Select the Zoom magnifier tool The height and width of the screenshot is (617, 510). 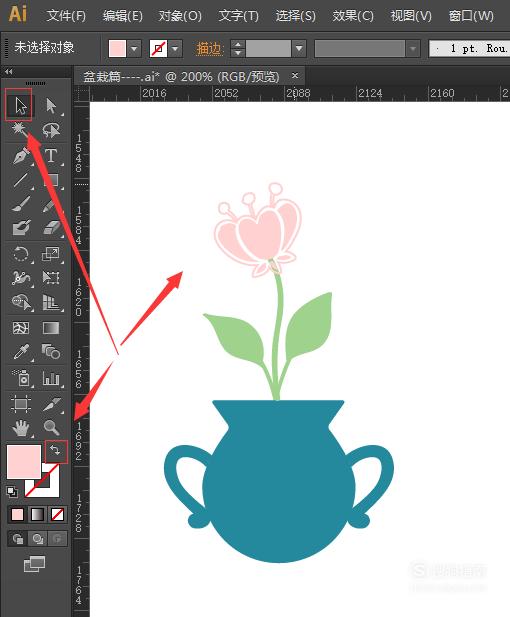coord(51,428)
